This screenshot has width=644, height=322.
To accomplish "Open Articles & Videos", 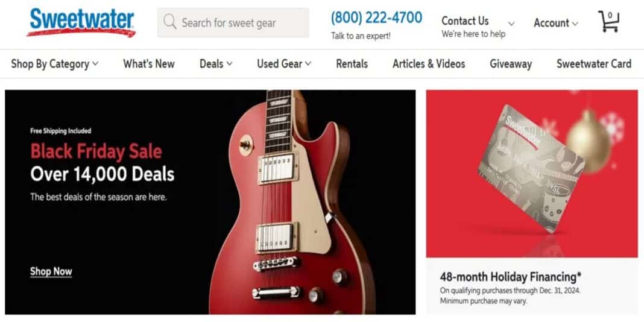I will tap(429, 64).
